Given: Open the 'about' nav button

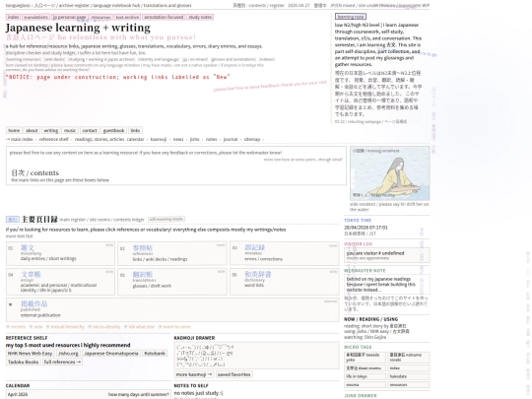Looking at the screenshot, I should 32,130.
